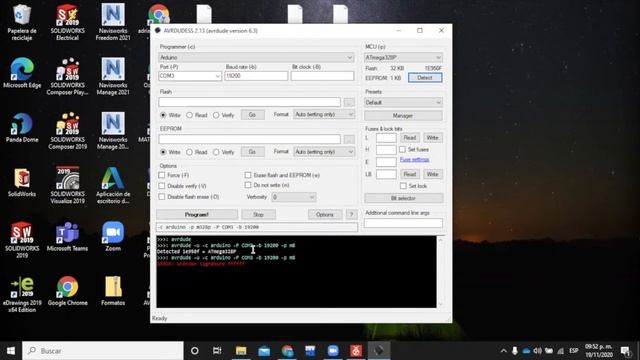The image size is (640, 360).
Task: Select Flash Read radio button
Action: [x=189, y=115]
